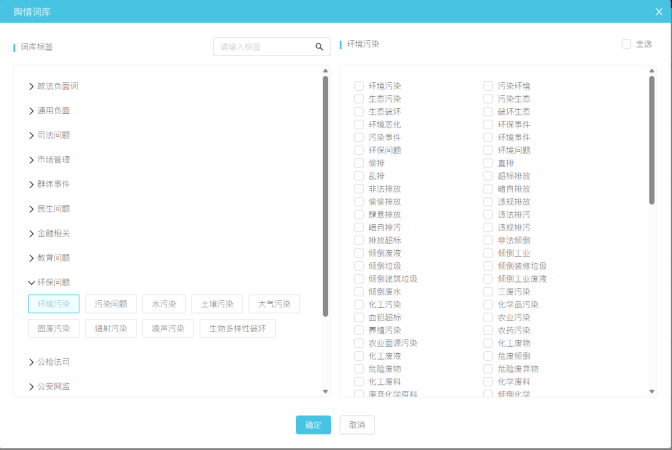Image resolution: width=672 pixels, height=450 pixels.
Task: Tick the 生态破坏 checkbox
Action: point(359,111)
